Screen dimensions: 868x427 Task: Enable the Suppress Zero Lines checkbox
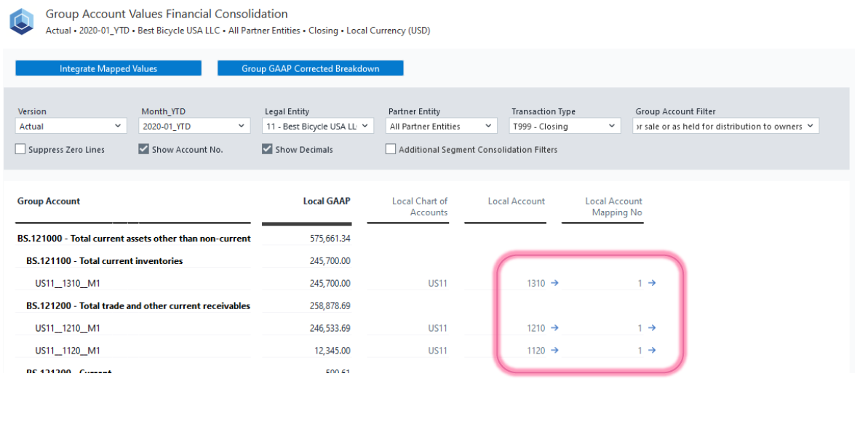pos(20,150)
